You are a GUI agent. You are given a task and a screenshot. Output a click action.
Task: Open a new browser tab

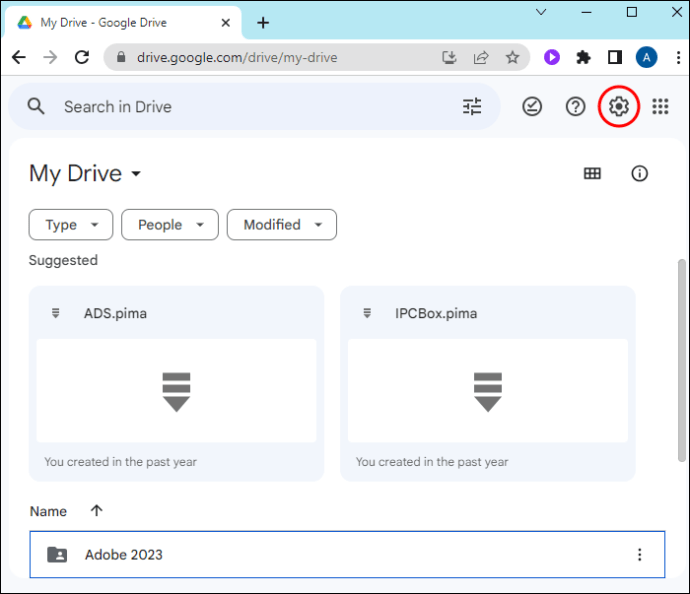[263, 22]
